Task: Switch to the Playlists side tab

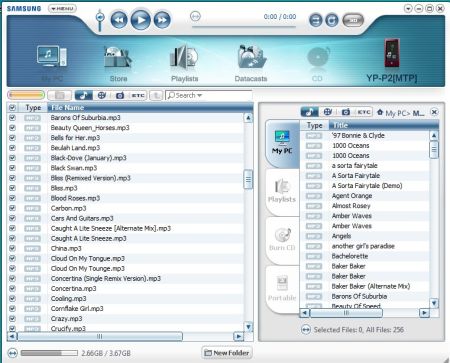Action: tap(282, 192)
